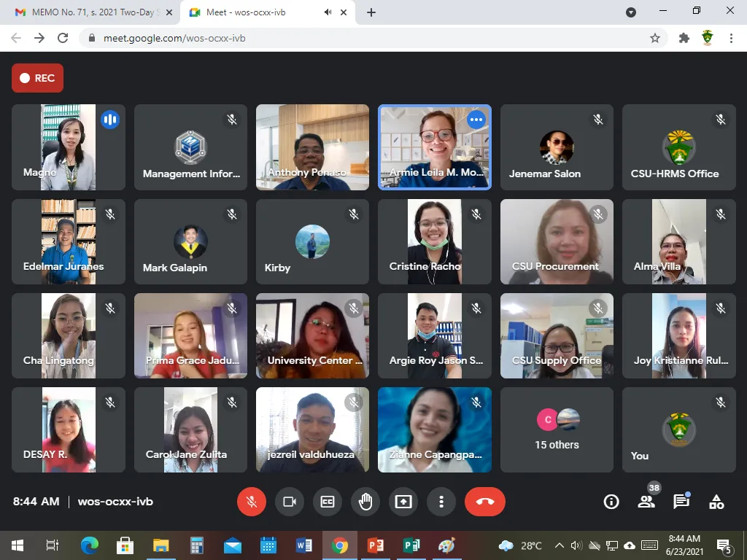Open the chat with everyone panel
Screen dimensions: 747x560
pyautogui.click(x=681, y=502)
